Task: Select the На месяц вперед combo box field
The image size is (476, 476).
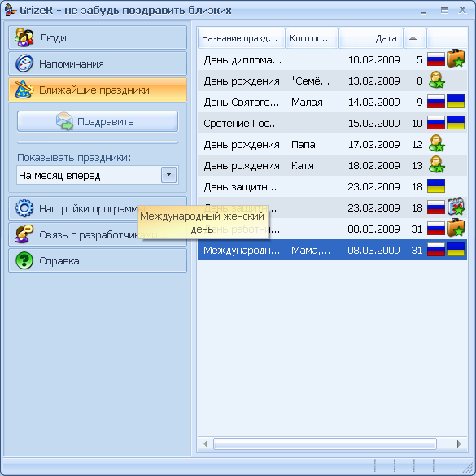Action: (x=98, y=175)
